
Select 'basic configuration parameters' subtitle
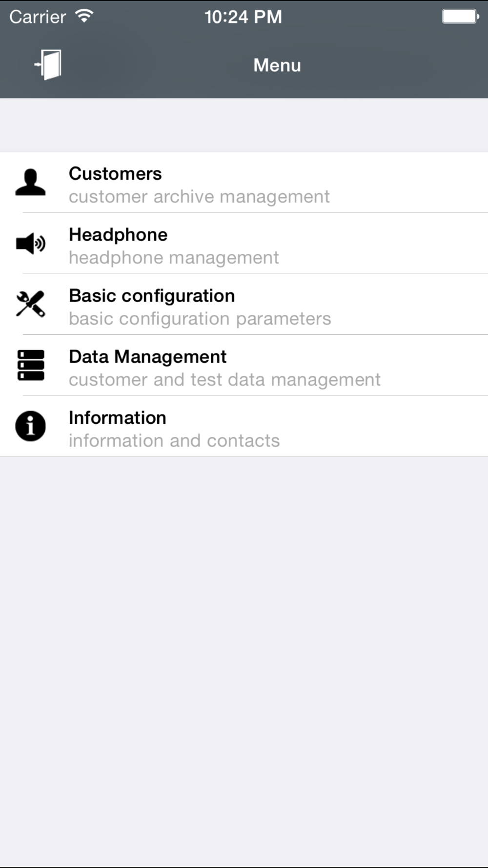[x=200, y=319]
